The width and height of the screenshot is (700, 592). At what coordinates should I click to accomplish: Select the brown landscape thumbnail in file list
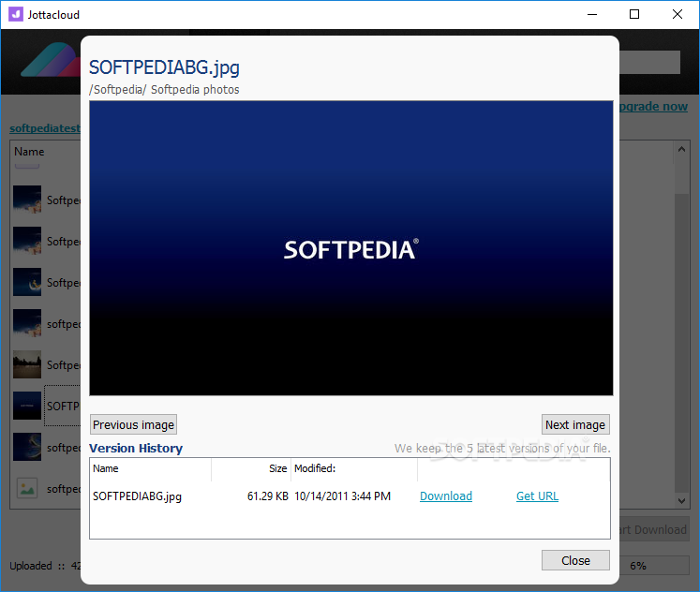[x=27, y=364]
